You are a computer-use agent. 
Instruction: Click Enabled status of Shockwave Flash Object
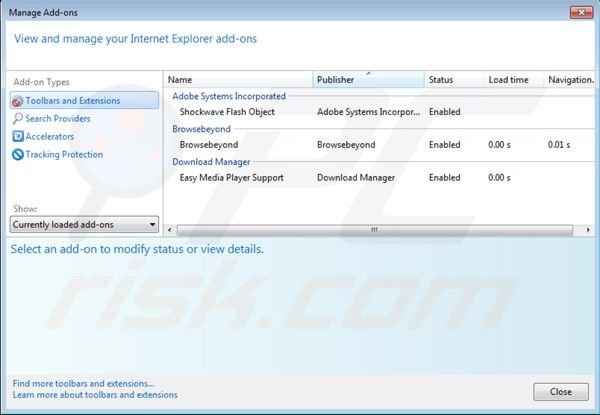444,112
